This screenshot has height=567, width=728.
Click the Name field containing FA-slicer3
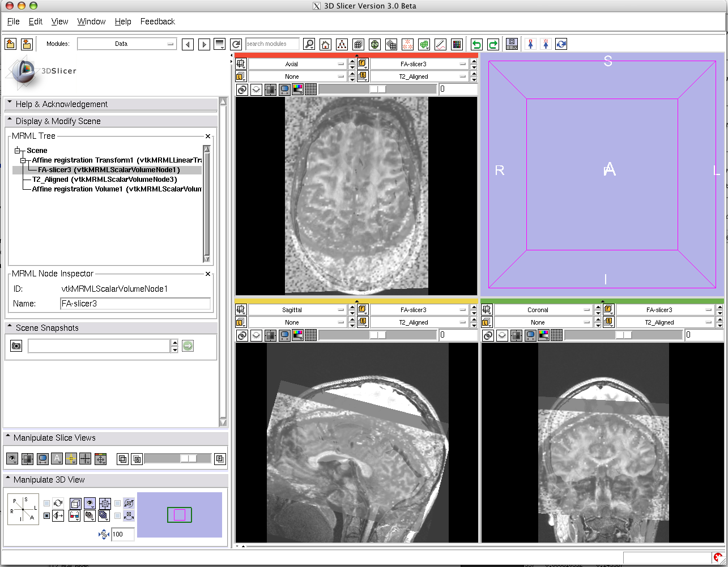(x=135, y=304)
